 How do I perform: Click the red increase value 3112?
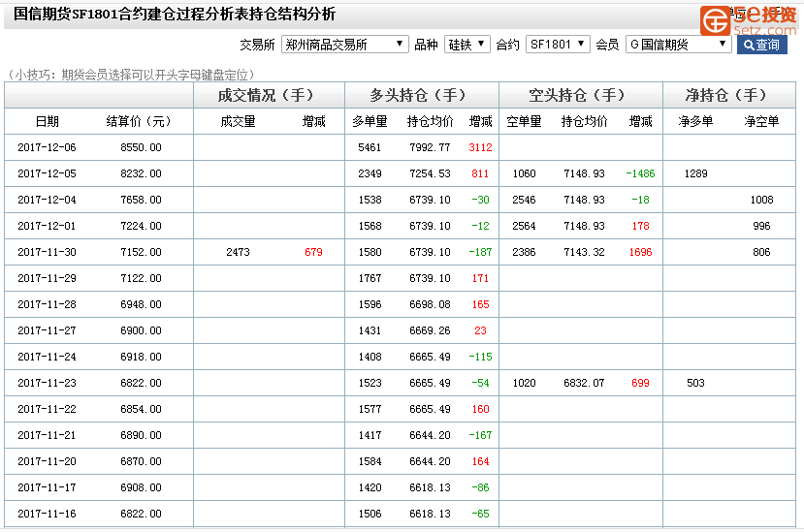(480, 147)
